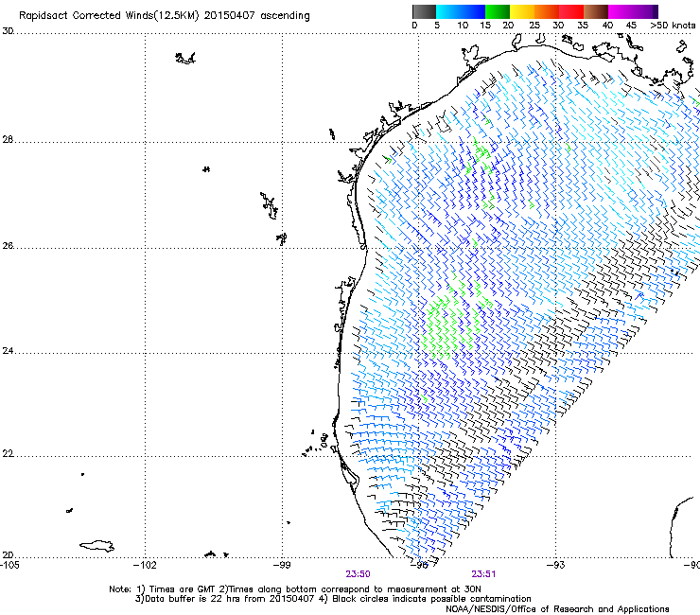The height and width of the screenshot is (615, 700).
Task: Click the legend value '0'
Action: tap(414, 26)
